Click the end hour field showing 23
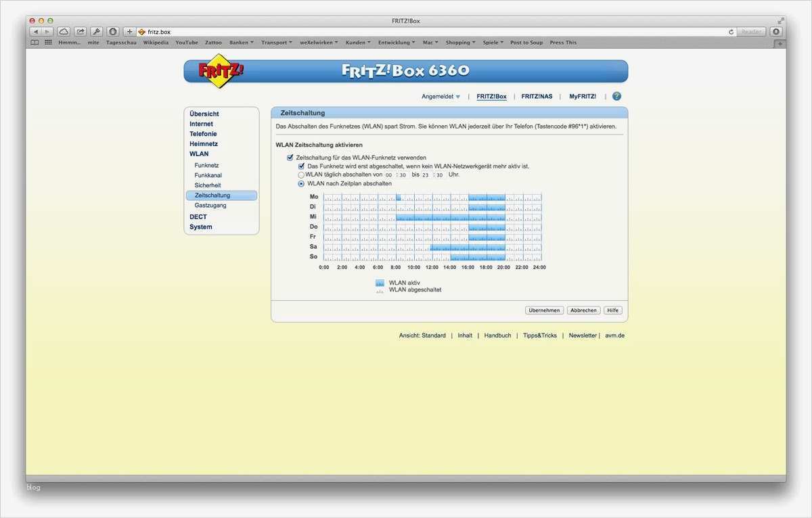 (x=426, y=174)
